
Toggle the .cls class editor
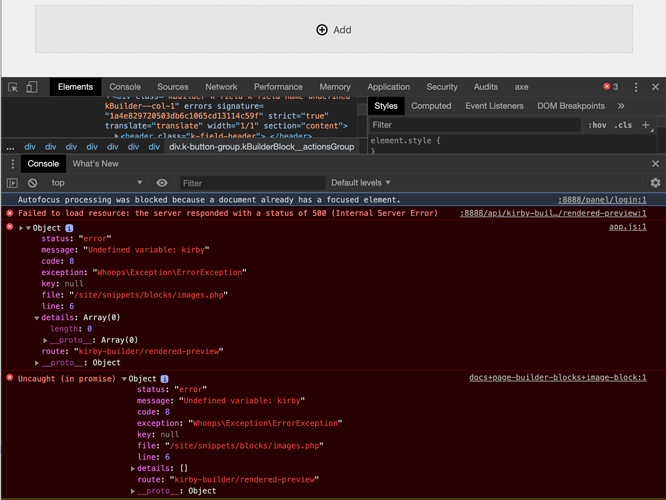(623, 126)
